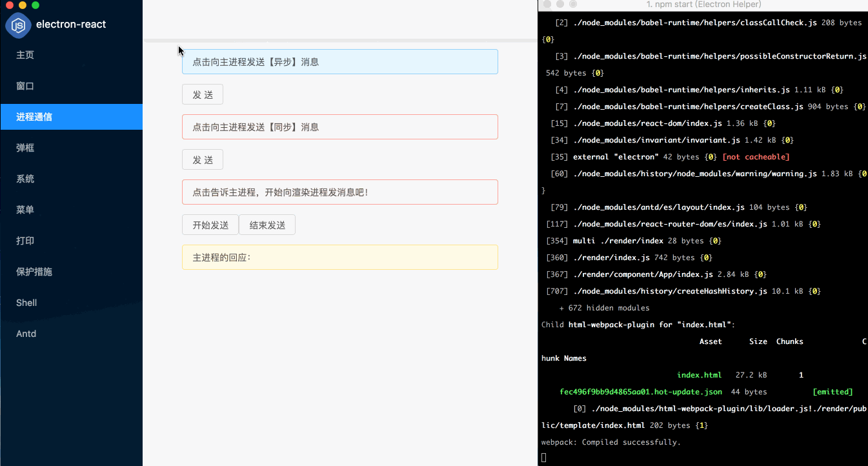Click the warning.js line in terminal

(x=708, y=174)
